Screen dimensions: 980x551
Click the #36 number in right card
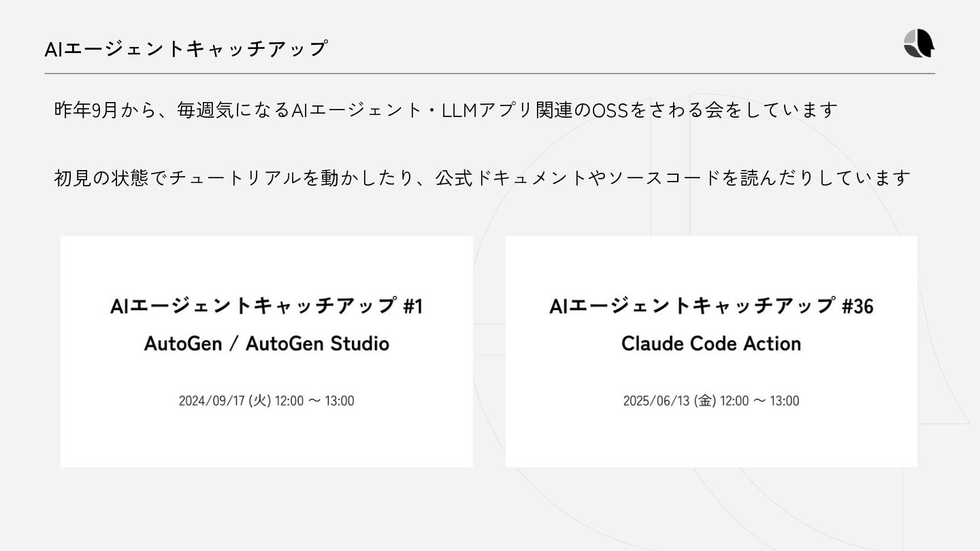(857, 307)
